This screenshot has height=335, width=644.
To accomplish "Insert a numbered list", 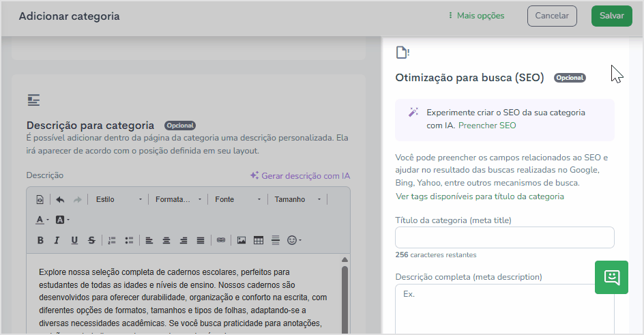I will (112, 240).
